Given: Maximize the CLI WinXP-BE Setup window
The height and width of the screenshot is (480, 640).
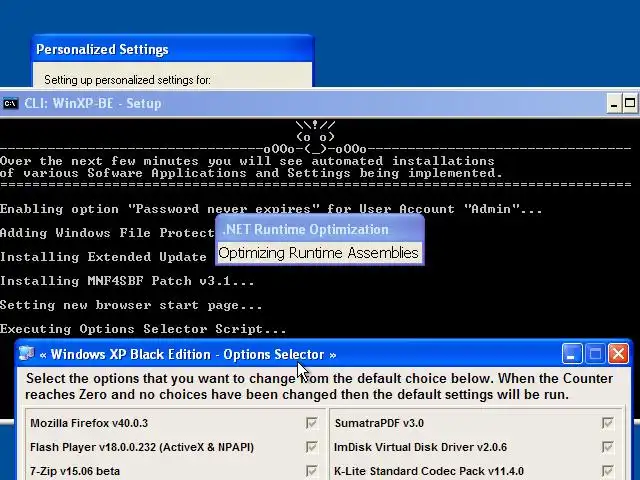Looking at the screenshot, I should tap(630, 104).
